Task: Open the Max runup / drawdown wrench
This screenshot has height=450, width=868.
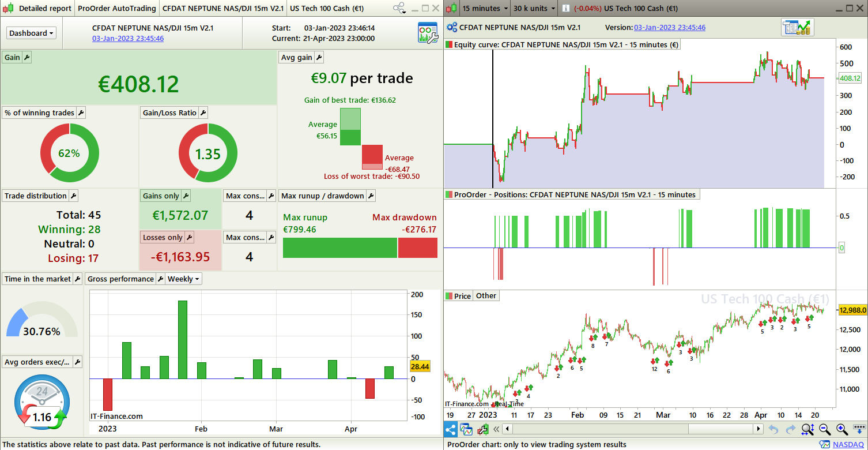Action: pos(371,196)
